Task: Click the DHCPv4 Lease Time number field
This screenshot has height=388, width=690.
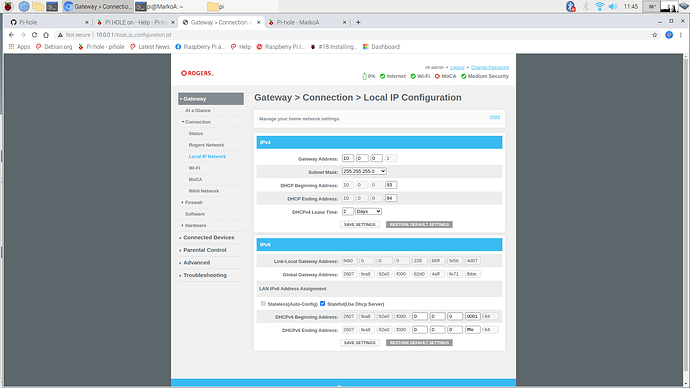Action: click(348, 212)
